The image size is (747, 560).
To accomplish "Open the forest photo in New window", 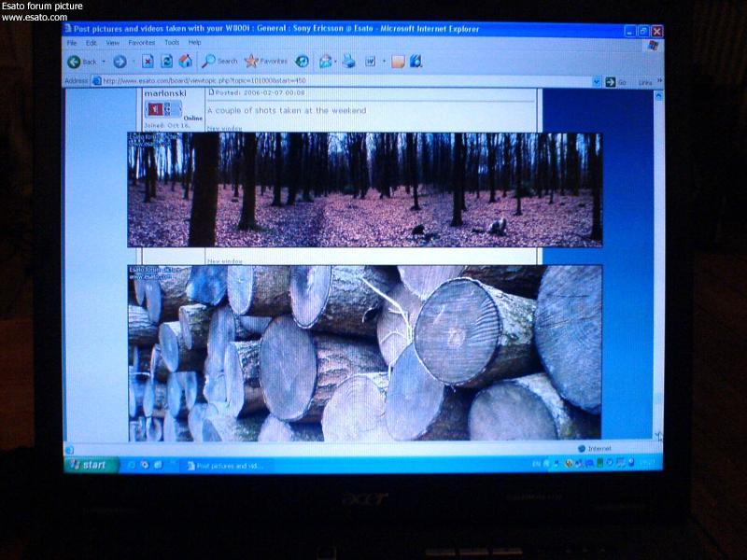I will point(224,128).
